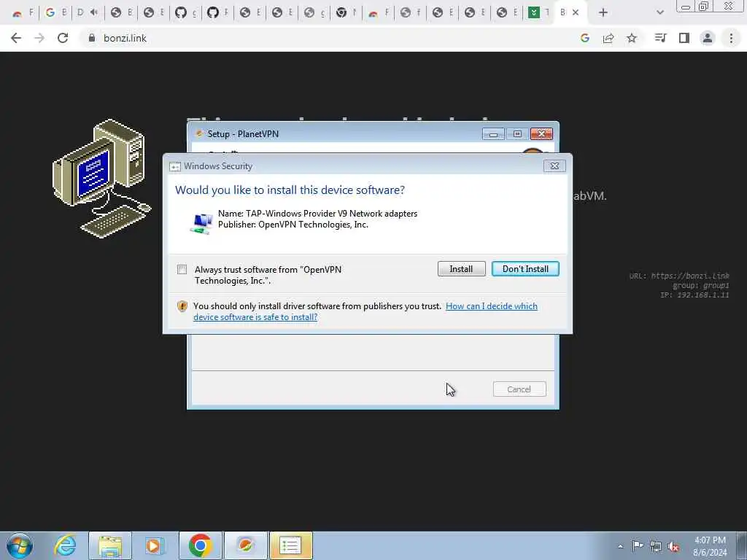The image size is (747, 560).
Task: Switch to the Chrome-logo favicon tab
Action: tap(346, 12)
